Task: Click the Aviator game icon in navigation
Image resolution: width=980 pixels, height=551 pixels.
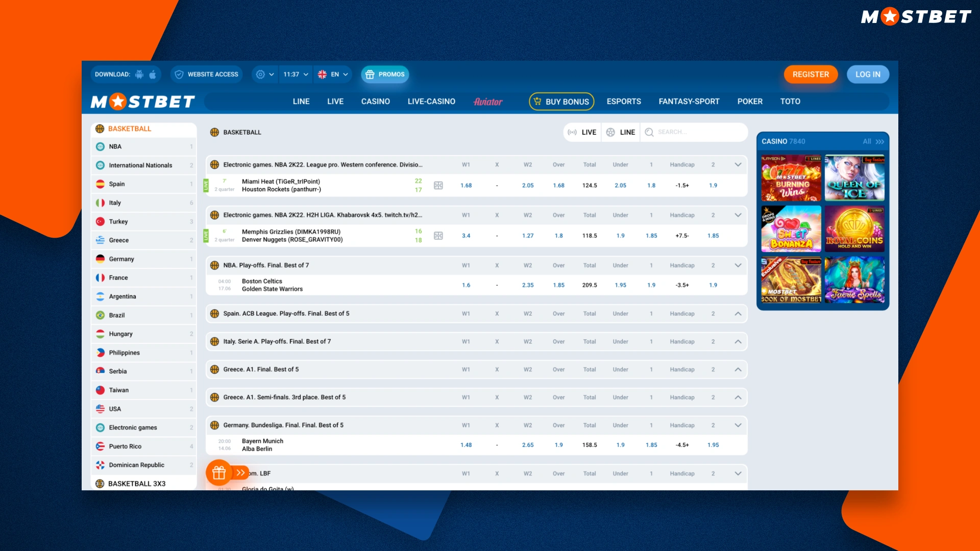Action: point(488,101)
